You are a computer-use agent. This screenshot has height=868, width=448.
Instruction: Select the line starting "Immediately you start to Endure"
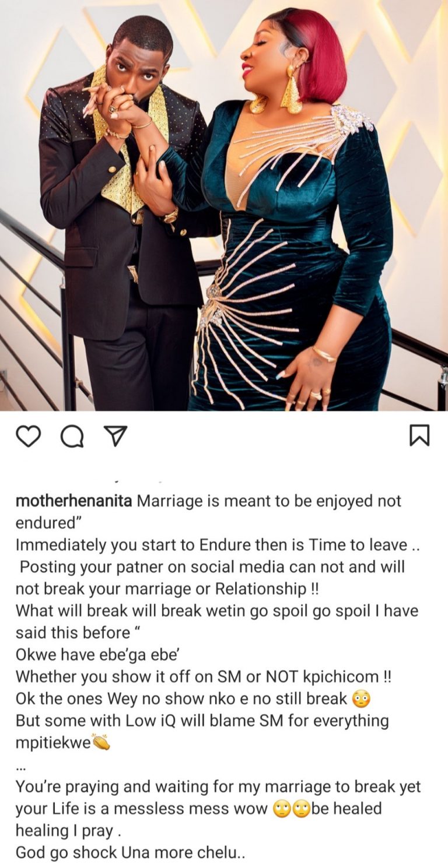coord(211,545)
